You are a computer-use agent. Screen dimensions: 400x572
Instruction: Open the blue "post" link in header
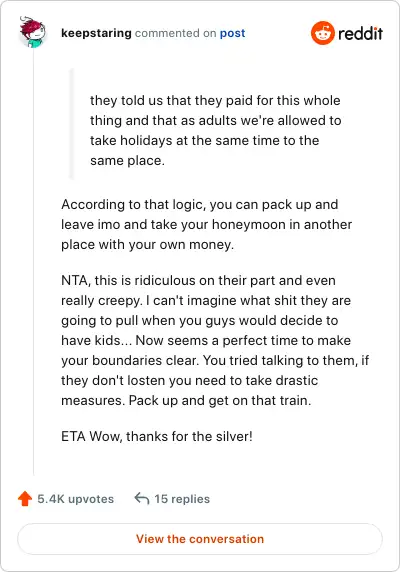click(x=232, y=33)
